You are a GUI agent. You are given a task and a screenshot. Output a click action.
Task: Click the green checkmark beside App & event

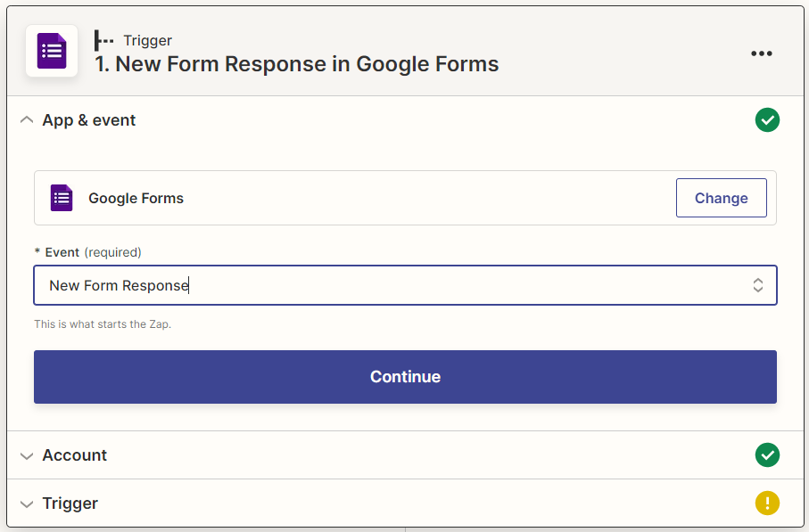tap(767, 120)
